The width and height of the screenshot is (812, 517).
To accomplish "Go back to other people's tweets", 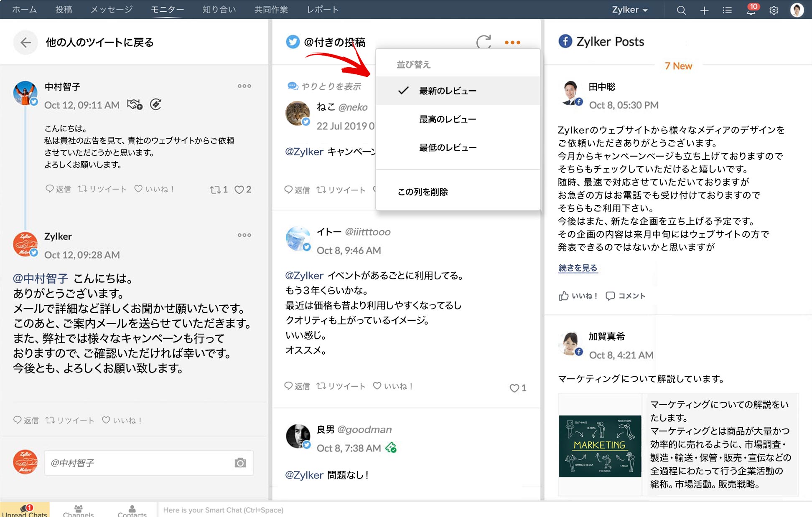I will point(25,42).
